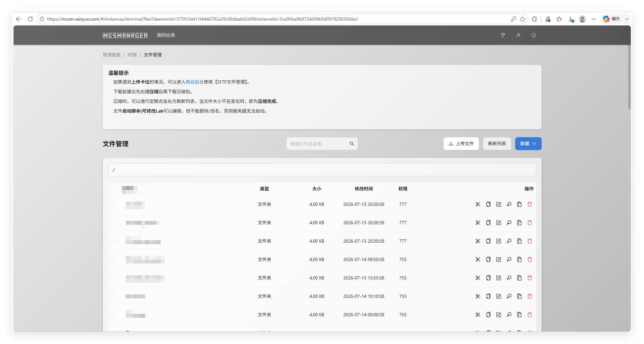Open browser profile avatar
The image size is (644, 344).
(582, 19)
